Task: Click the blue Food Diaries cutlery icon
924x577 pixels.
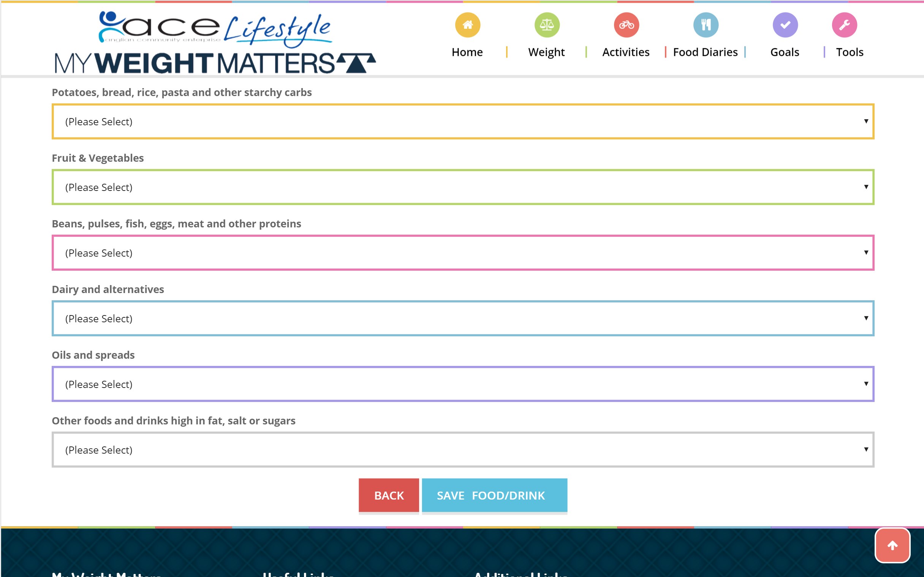Action: pyautogui.click(x=706, y=25)
